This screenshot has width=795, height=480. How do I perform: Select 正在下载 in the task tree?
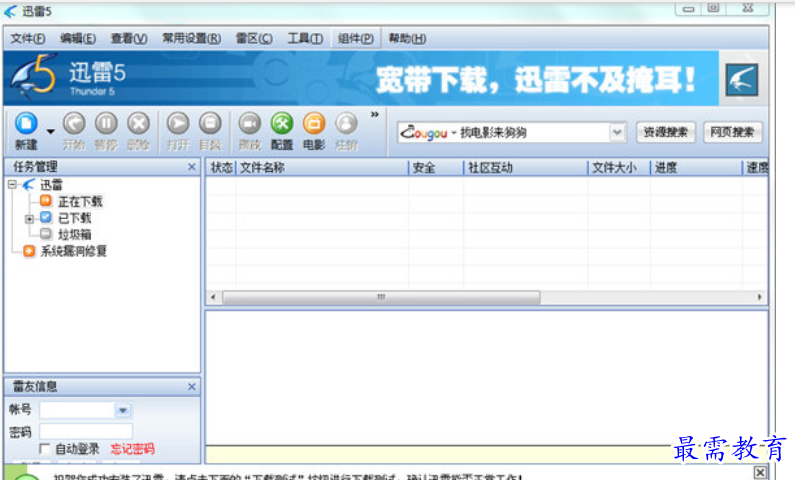[80, 202]
